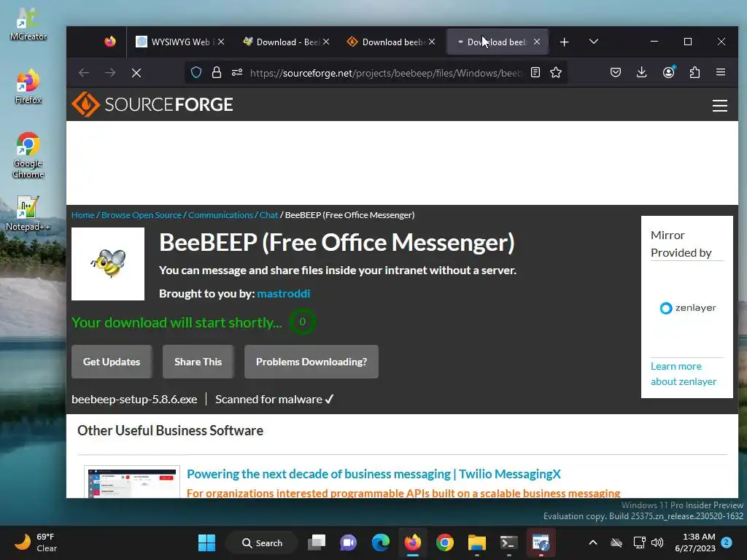Open the Notepad++ desktop shortcut
Image resolution: width=747 pixels, height=560 pixels.
coord(28,214)
